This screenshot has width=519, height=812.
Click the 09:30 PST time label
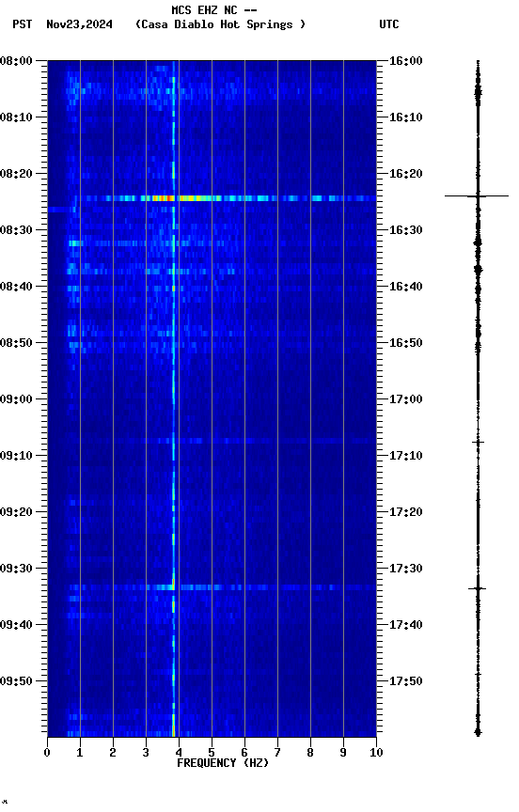coord(16,569)
